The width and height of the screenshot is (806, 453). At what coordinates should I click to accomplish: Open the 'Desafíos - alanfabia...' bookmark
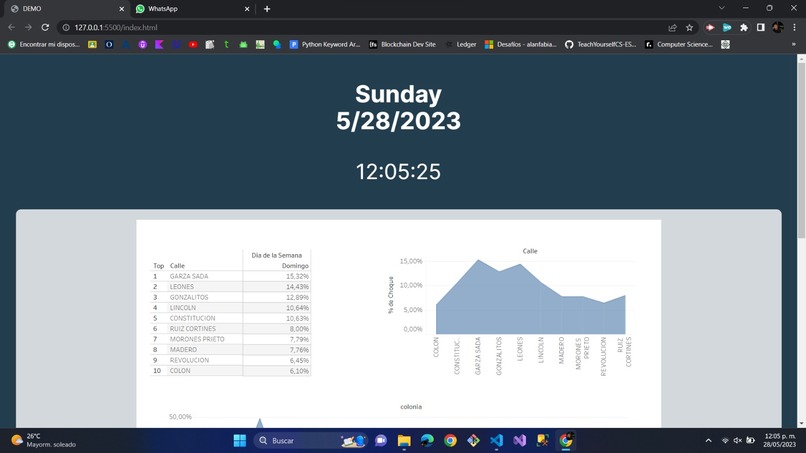521,44
